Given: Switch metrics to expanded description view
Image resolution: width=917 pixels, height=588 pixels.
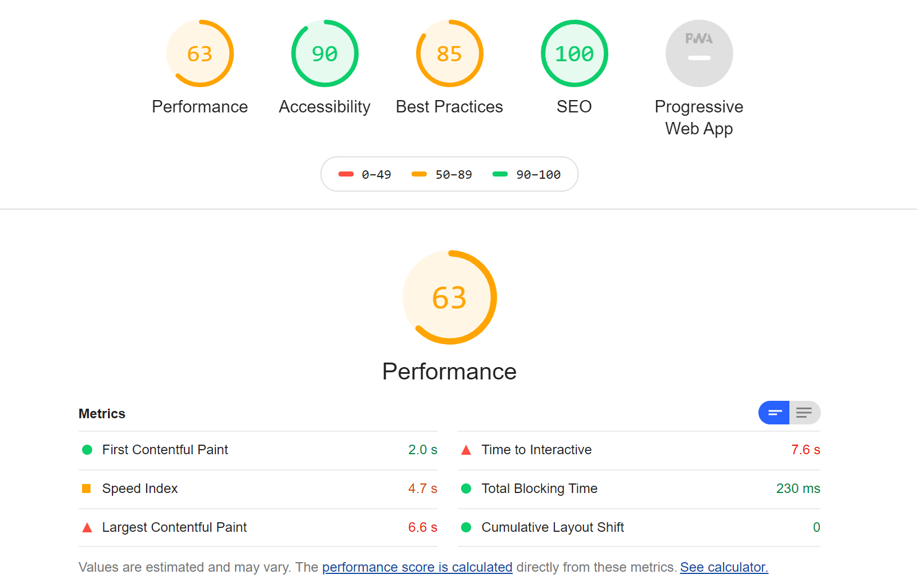Looking at the screenshot, I should point(805,413).
